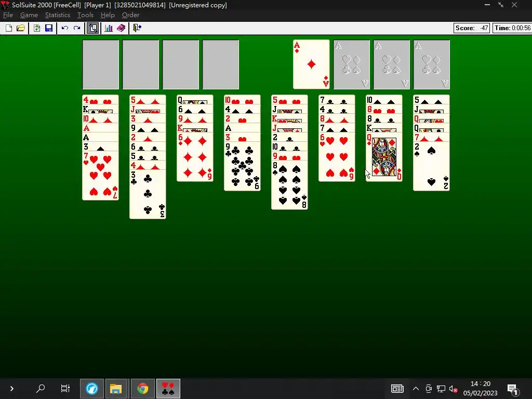Open statistics bar chart icon
The image size is (532, 399).
pos(109,28)
